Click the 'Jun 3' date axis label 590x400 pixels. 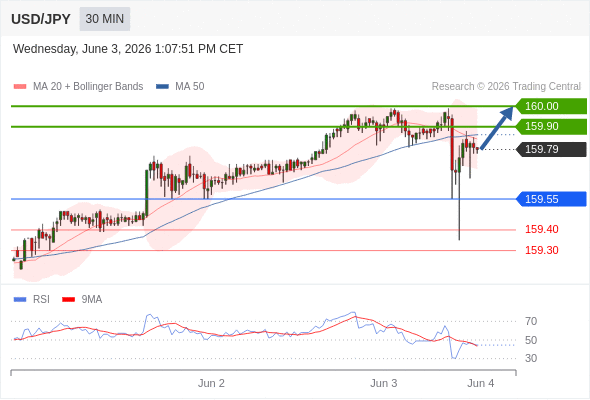coord(383,383)
